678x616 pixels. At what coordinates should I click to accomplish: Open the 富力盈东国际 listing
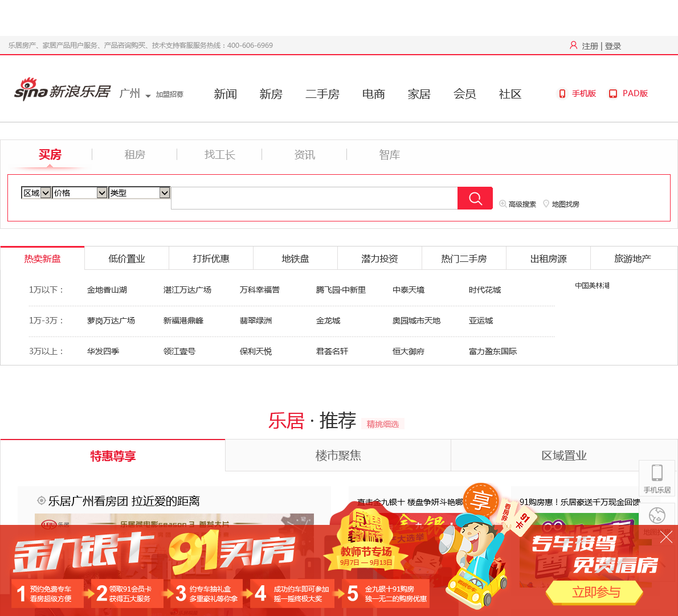492,351
